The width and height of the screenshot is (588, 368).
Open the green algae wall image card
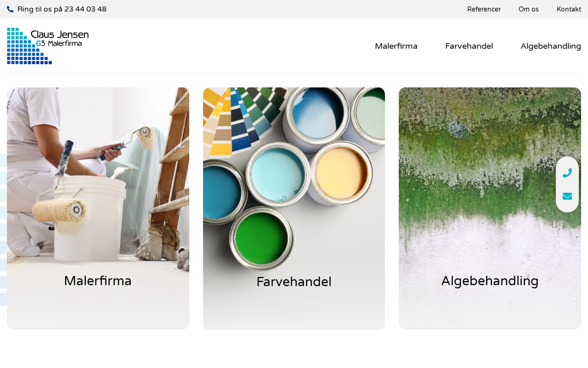point(490,208)
